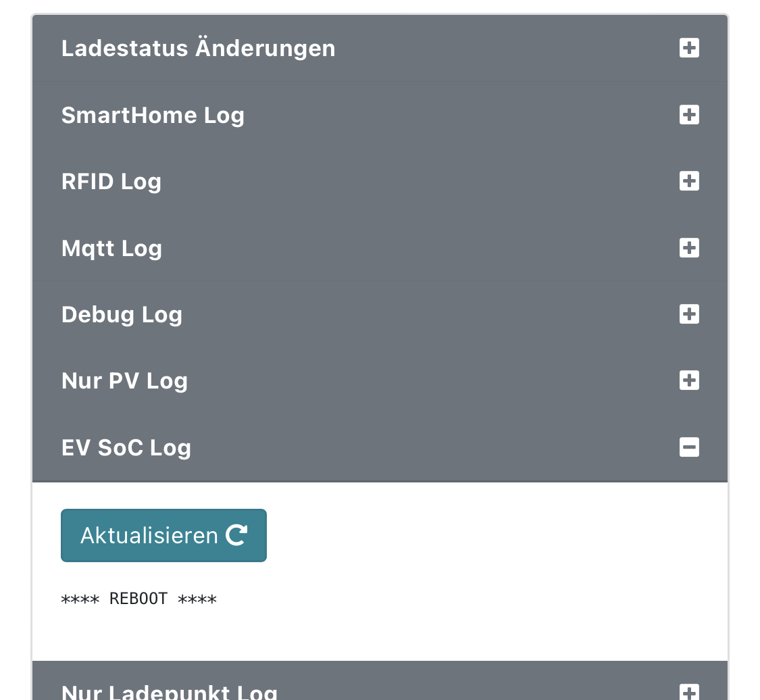
Task: Expand the SmartHome Log header
Action: (x=153, y=116)
